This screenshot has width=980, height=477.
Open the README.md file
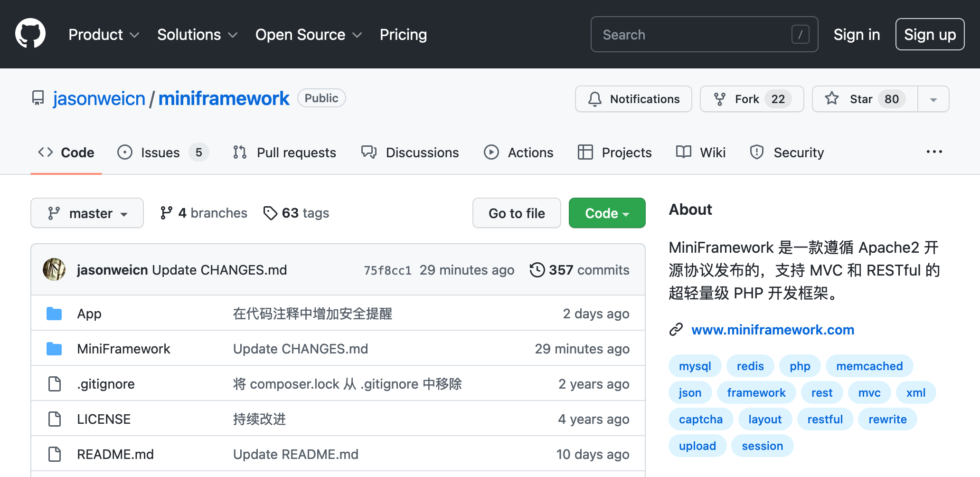[x=115, y=454]
